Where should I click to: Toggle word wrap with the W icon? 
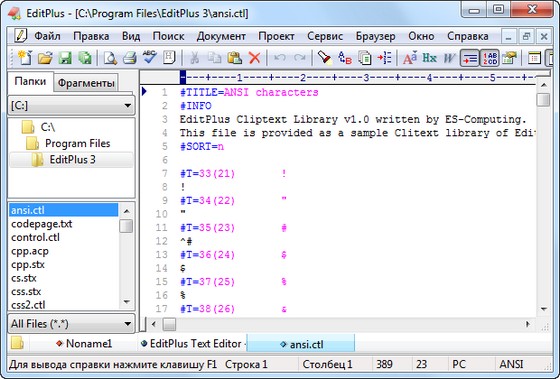[449, 58]
